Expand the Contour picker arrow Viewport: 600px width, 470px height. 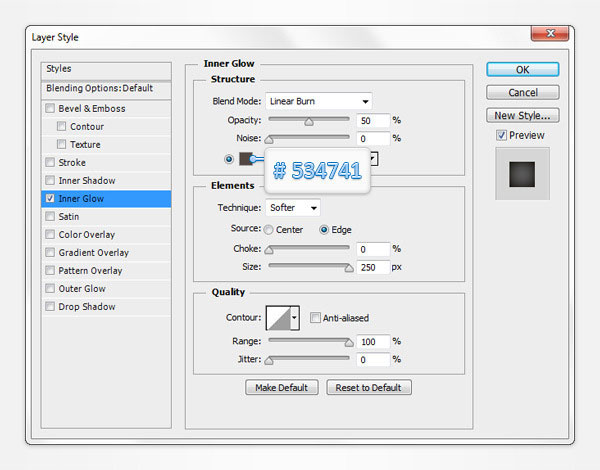(294, 318)
